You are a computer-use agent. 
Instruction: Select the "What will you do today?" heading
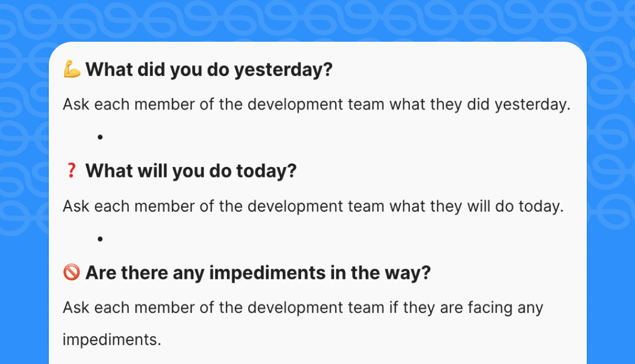tap(190, 171)
